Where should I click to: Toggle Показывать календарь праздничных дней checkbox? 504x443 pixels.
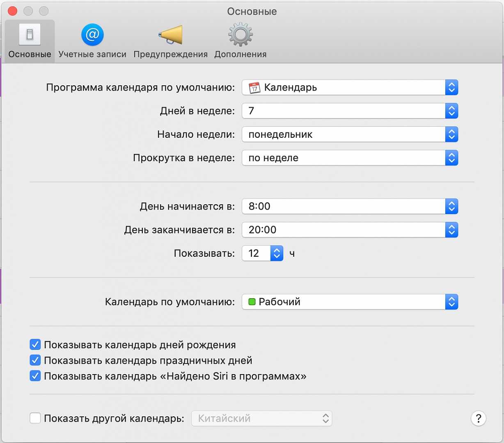pos(35,360)
